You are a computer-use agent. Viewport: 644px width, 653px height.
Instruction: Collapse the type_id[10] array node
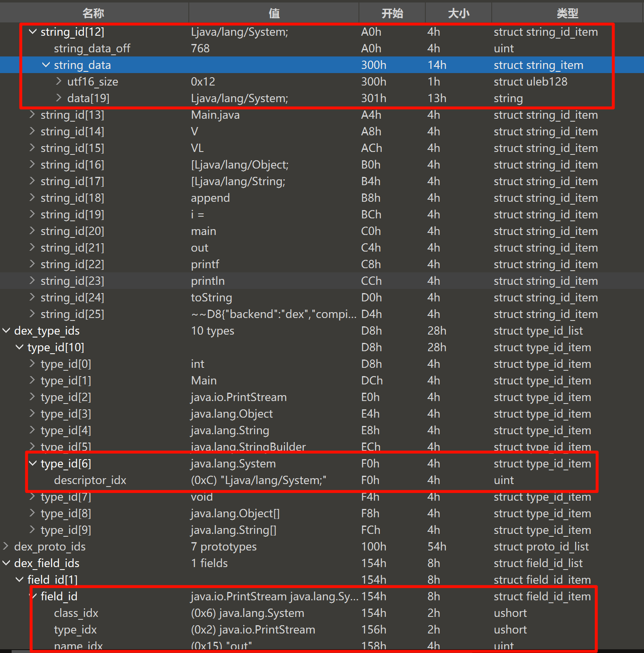(19, 347)
